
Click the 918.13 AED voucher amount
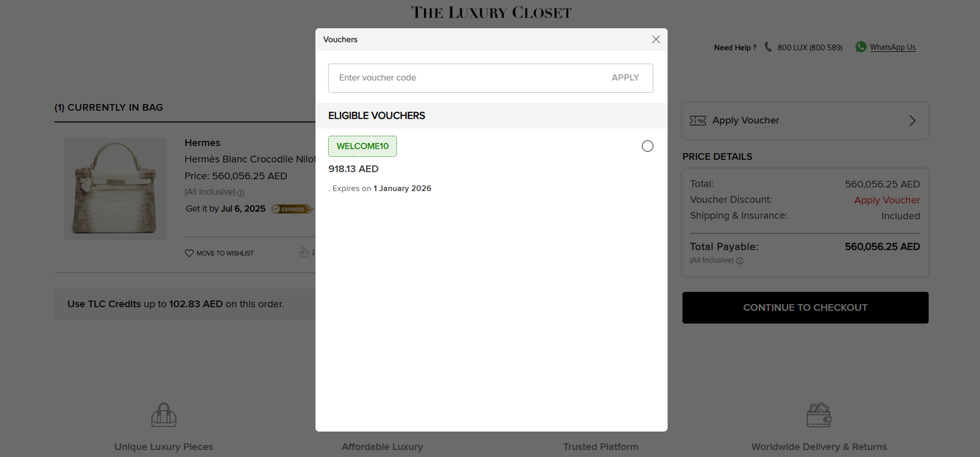coord(353,169)
